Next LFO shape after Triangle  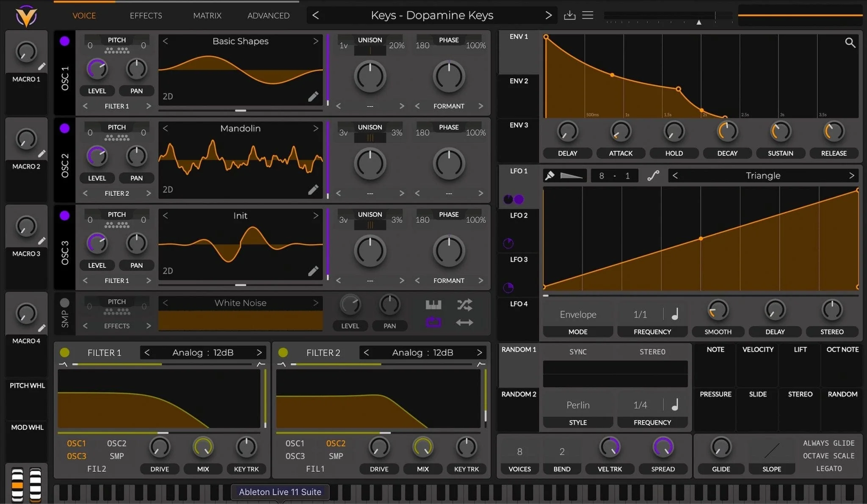[x=851, y=175]
